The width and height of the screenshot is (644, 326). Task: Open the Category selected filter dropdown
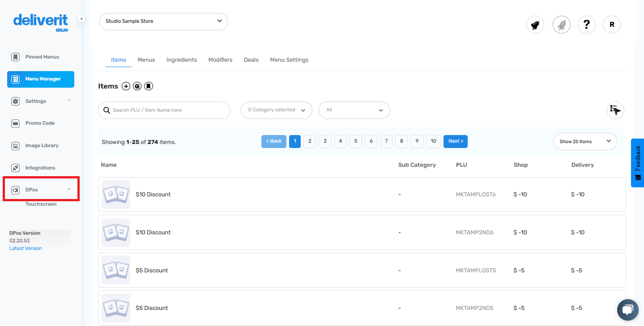click(276, 110)
